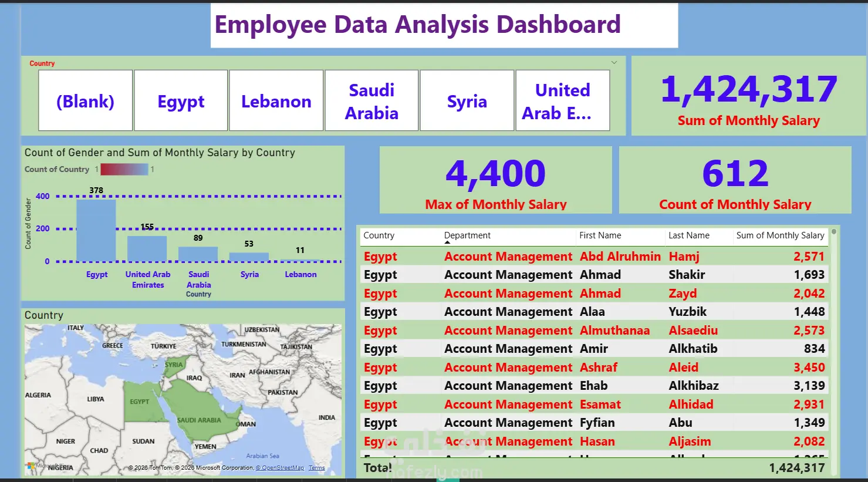Click last name cell Aljasim
Viewport: 868px width, 482px height.
[690, 441]
